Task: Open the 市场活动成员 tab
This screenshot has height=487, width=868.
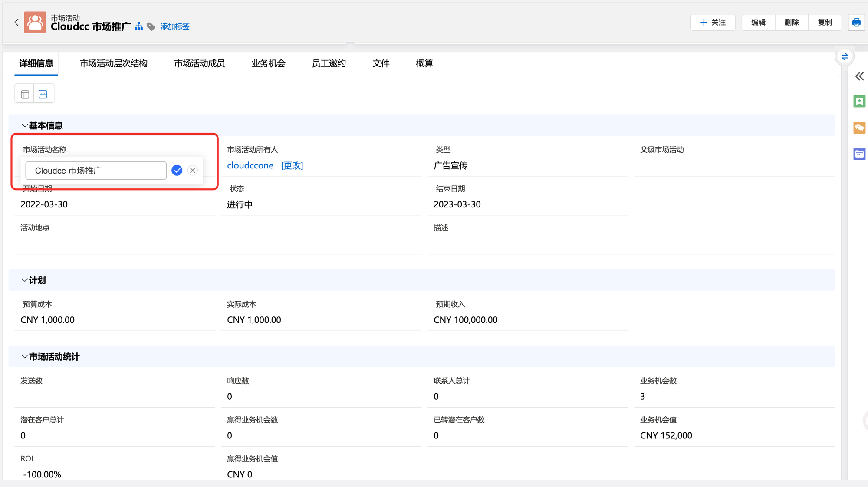Action: (199, 63)
